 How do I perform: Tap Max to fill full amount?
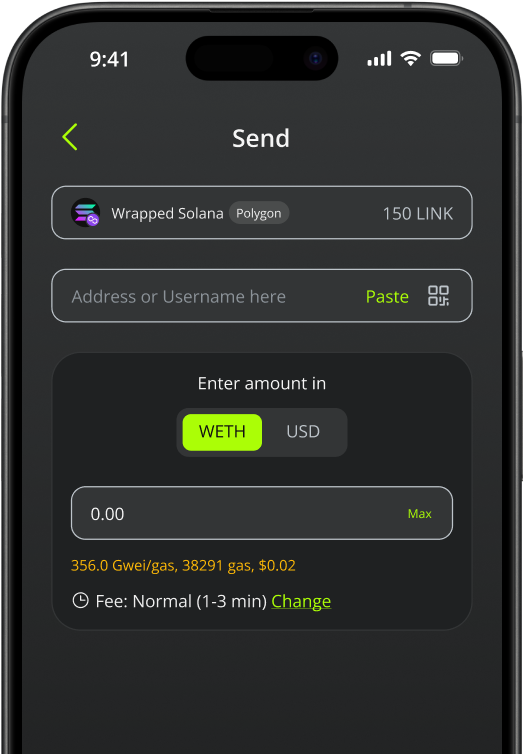(x=420, y=514)
